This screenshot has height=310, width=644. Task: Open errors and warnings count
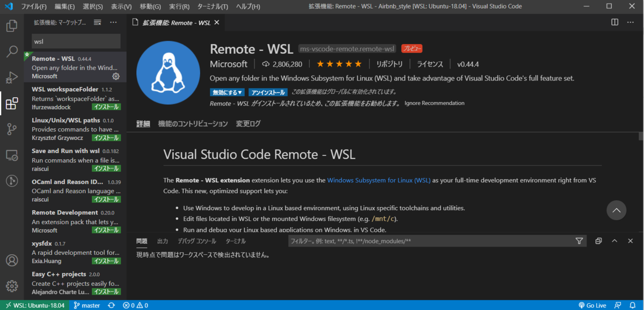click(135, 305)
